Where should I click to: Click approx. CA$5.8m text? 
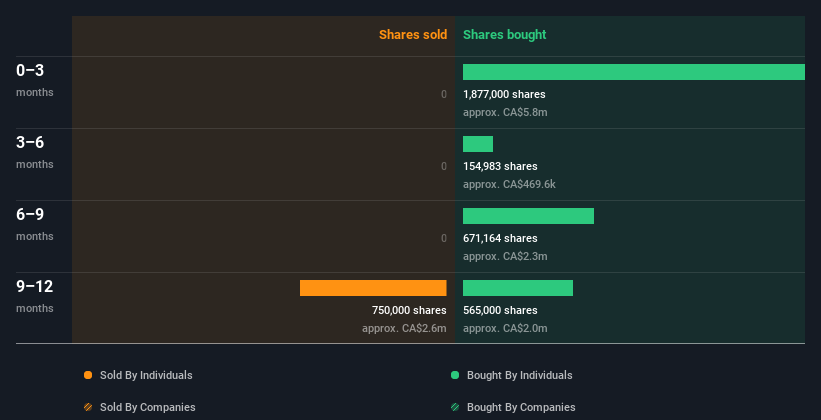pos(505,112)
